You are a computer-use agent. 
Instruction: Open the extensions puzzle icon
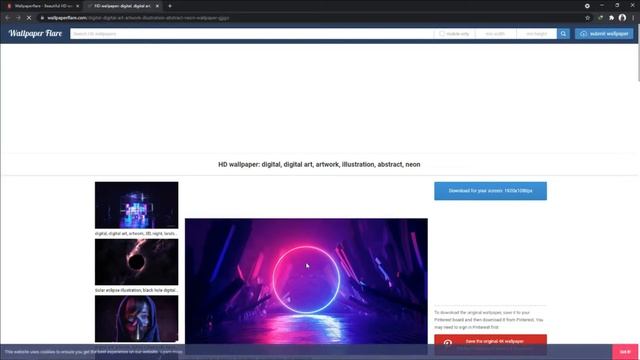click(x=611, y=18)
